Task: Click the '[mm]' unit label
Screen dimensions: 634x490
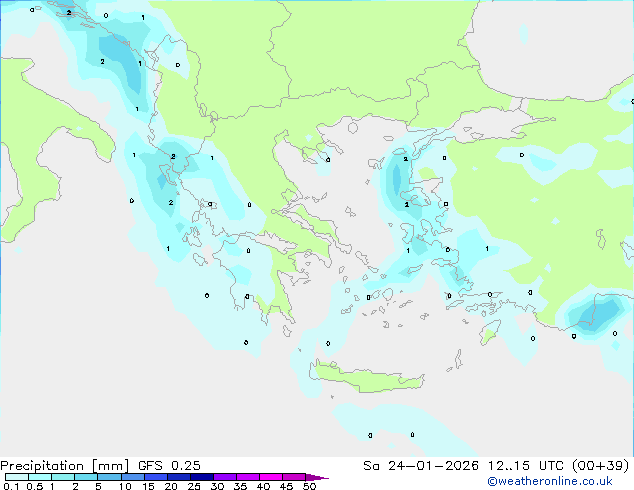Action: [x=110, y=466]
